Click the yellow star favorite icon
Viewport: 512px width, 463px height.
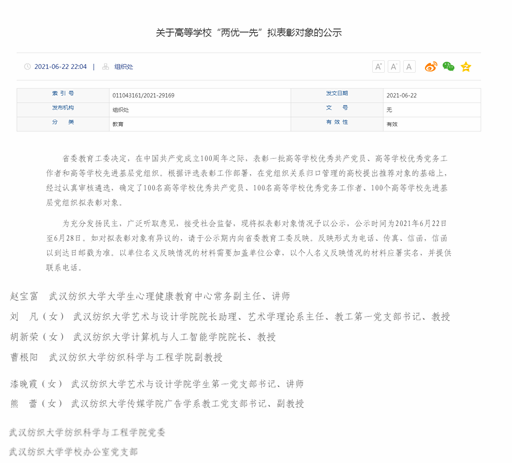point(466,67)
